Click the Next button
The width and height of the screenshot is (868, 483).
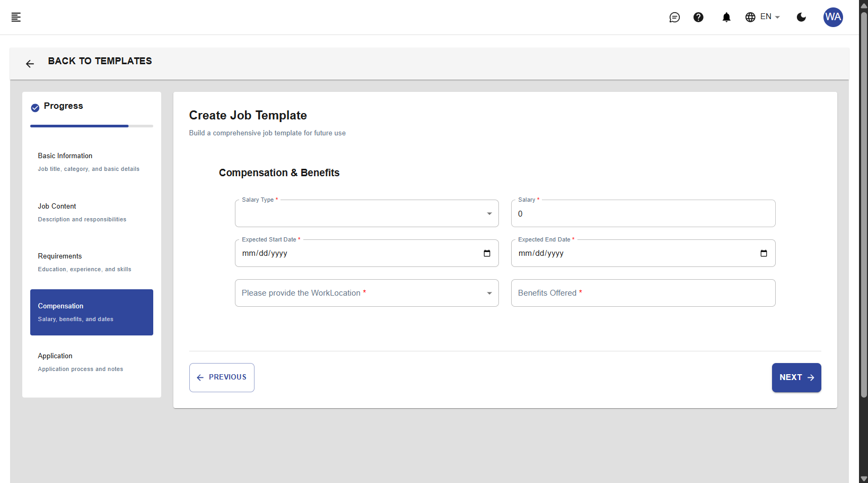(x=796, y=377)
